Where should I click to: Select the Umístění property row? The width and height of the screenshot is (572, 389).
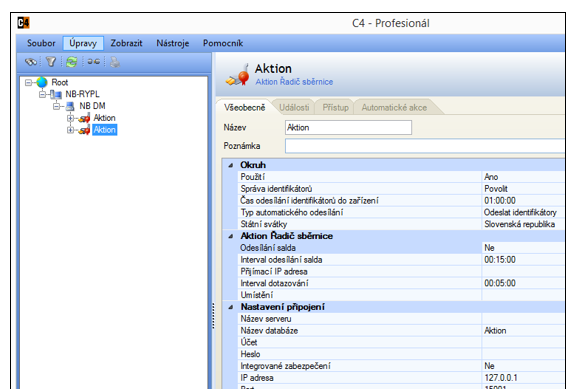[401, 295]
